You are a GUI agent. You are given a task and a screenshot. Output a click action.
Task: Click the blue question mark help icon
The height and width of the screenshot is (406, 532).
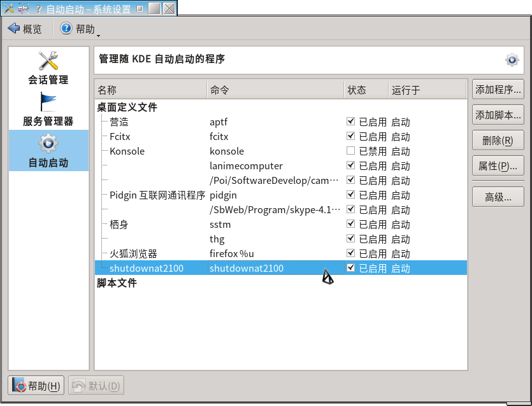click(x=66, y=29)
